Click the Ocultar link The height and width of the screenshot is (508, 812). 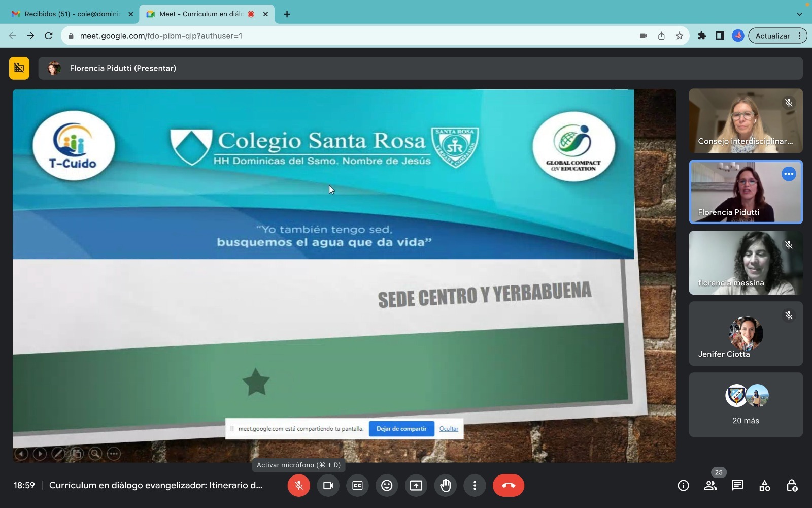pos(449,429)
